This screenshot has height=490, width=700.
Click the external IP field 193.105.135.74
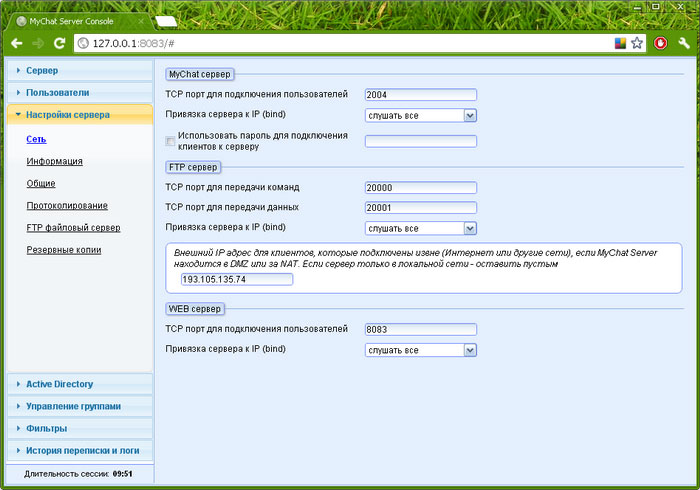pos(237,279)
